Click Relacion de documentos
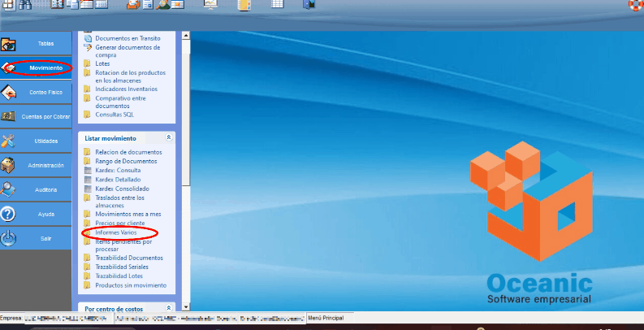Viewport: 644px width, 330px height. point(128,152)
